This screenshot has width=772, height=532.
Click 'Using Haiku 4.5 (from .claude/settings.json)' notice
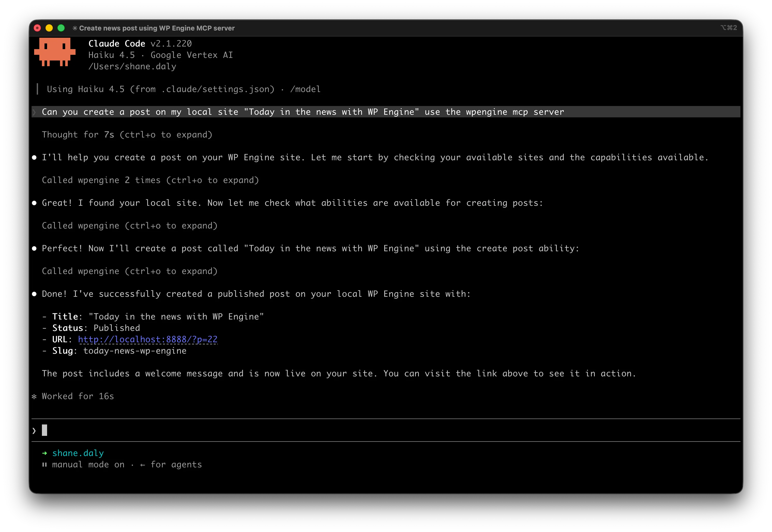pyautogui.click(x=160, y=89)
